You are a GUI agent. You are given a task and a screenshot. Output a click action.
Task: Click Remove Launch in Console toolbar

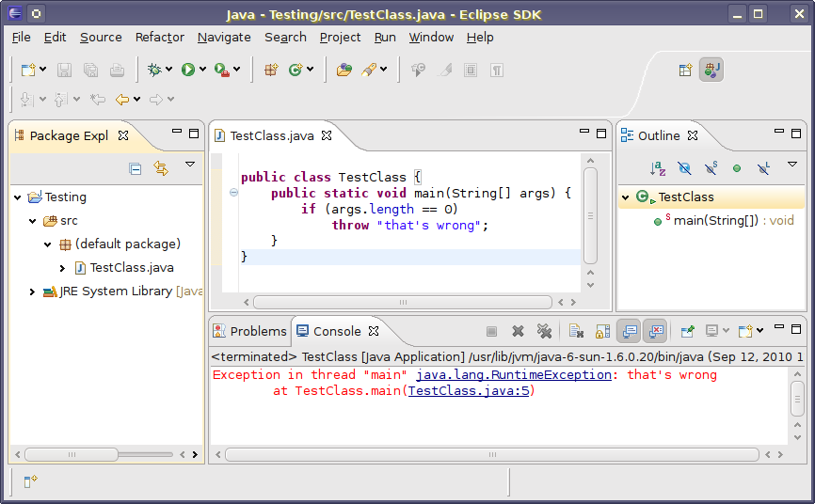518,331
